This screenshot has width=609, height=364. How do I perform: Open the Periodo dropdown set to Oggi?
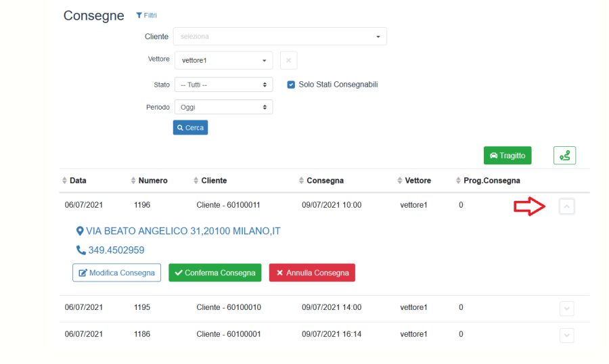[x=223, y=107]
